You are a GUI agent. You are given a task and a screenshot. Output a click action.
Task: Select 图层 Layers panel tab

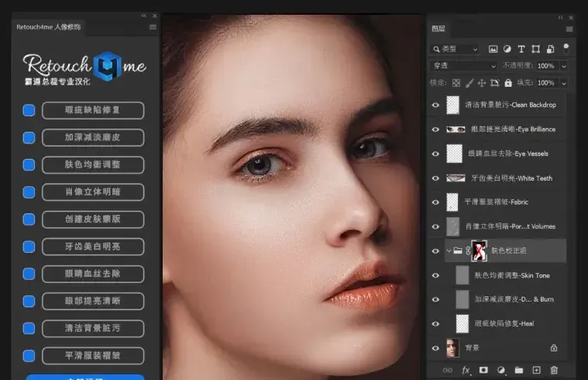pyautogui.click(x=438, y=29)
